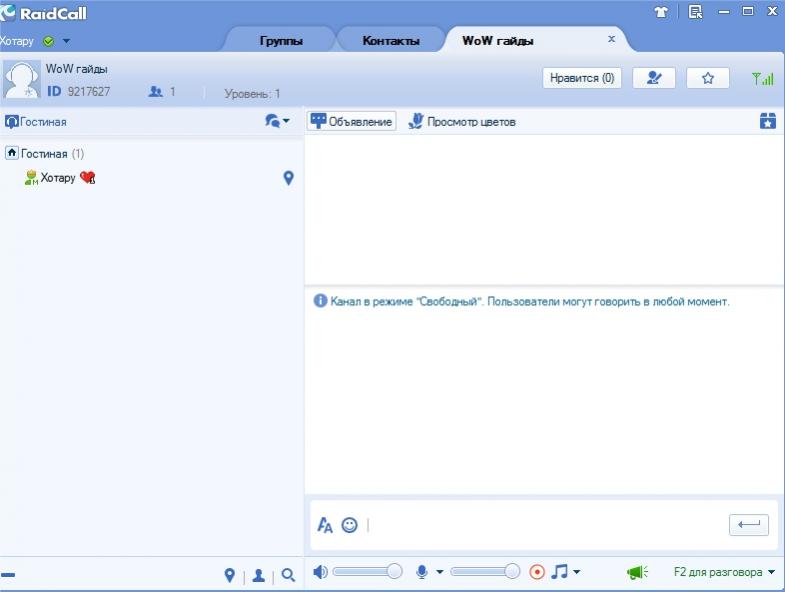
Task: Open the music note dropdown arrow
Action: [x=576, y=573]
